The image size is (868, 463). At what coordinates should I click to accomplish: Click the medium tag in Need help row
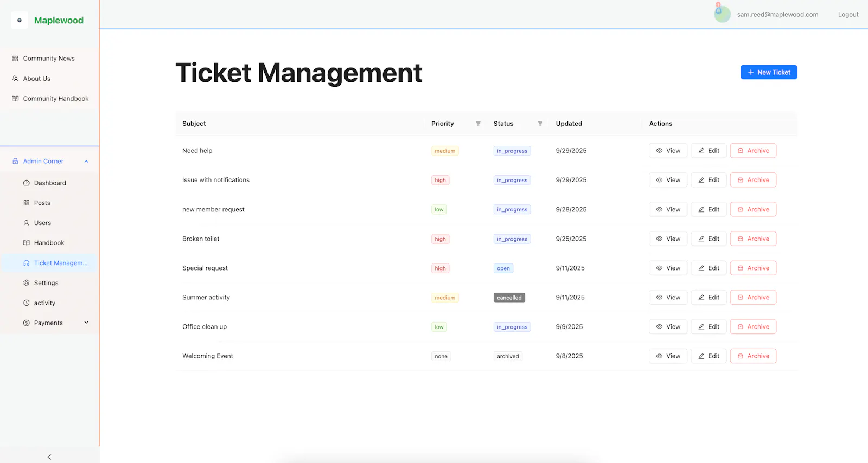pyautogui.click(x=445, y=151)
